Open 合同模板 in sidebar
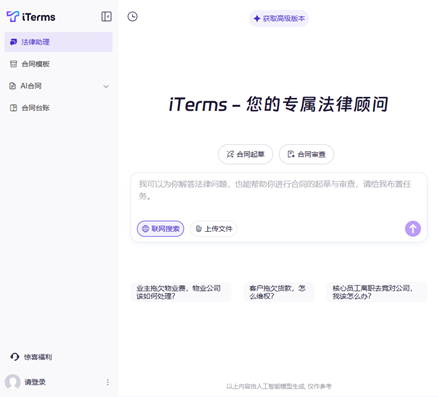Viewport: 439px width, 397px height. pyautogui.click(x=58, y=64)
